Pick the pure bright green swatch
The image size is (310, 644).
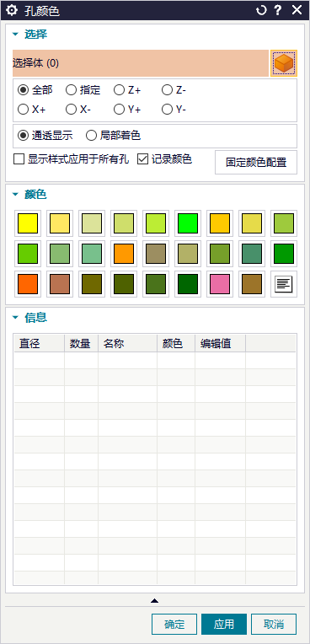(188, 223)
